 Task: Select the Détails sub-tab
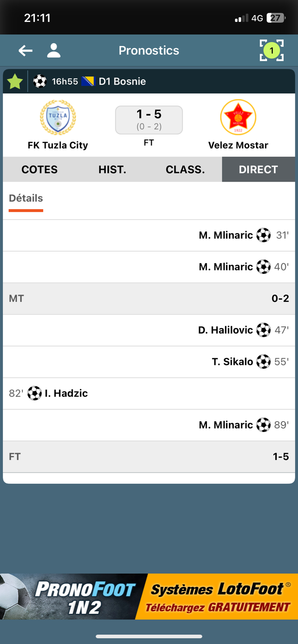(26, 198)
